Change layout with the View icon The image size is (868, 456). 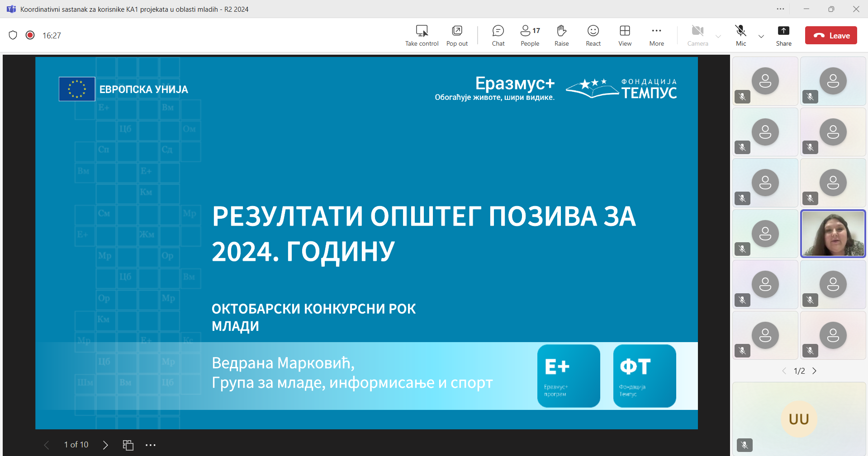pos(624,35)
